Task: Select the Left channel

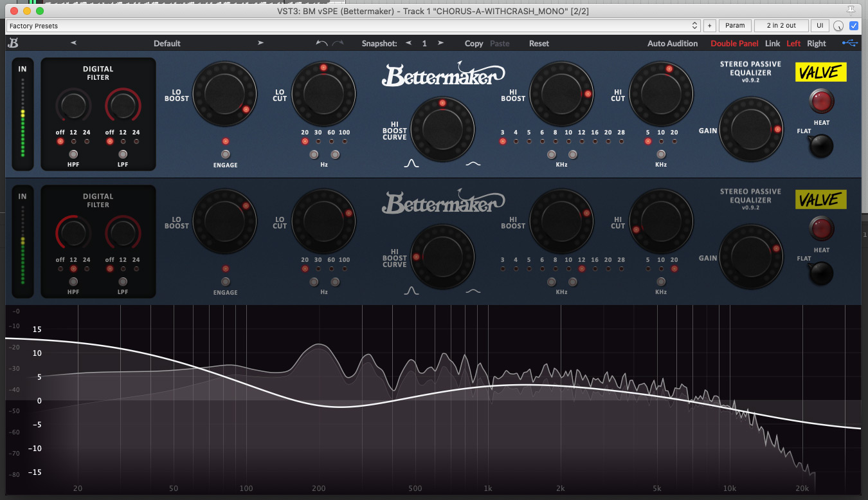Action: click(x=793, y=43)
